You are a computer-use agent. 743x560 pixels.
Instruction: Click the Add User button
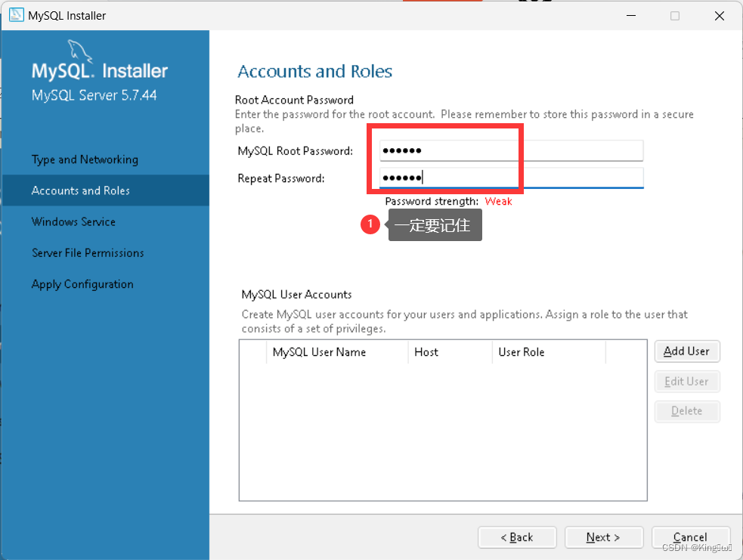tap(687, 351)
